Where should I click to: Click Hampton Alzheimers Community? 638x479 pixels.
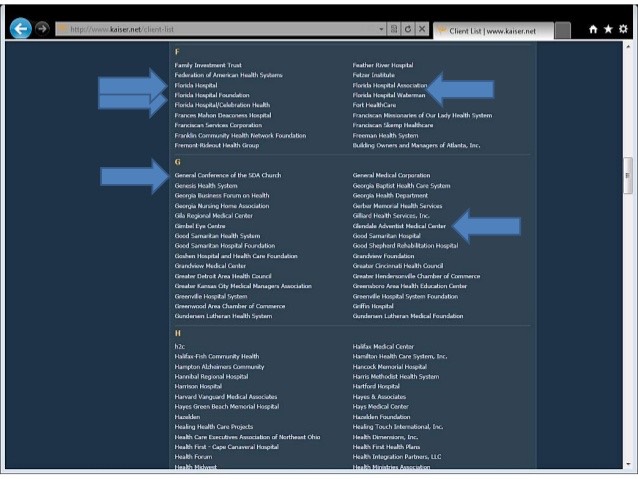point(219,367)
